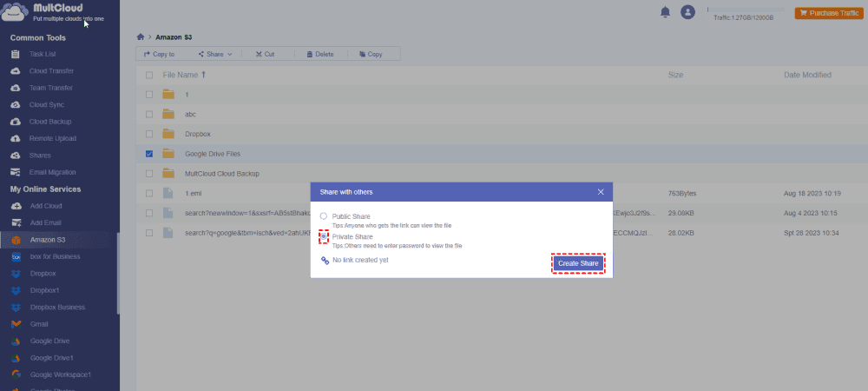Close the Share with others dialog
Screen dimensions: 868x391
coord(601,192)
